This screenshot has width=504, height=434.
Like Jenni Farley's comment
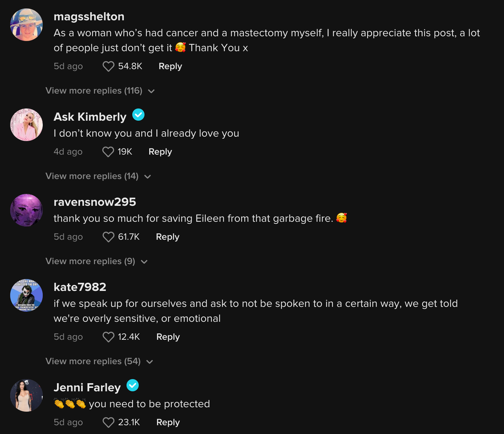(108, 422)
